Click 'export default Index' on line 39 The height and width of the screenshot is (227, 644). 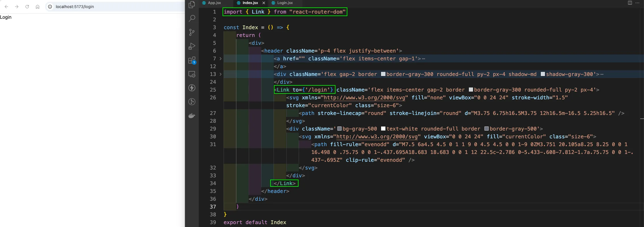pyautogui.click(x=255, y=222)
